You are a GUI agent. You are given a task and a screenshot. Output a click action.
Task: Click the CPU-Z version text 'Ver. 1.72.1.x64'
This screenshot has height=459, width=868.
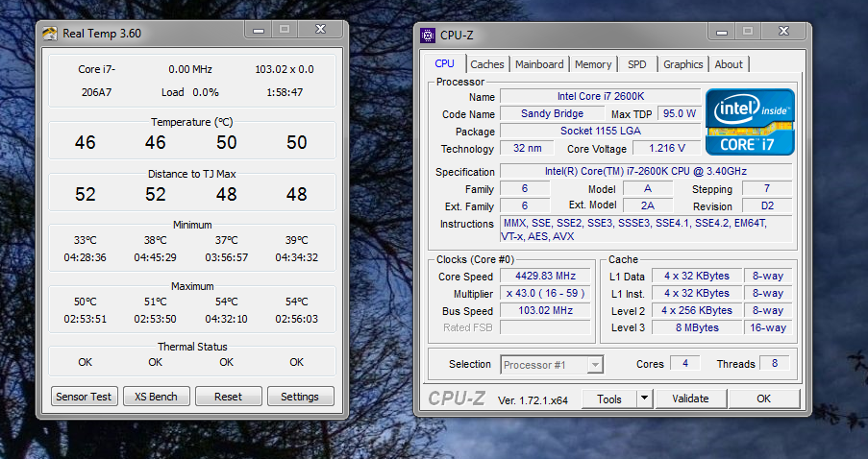click(533, 400)
